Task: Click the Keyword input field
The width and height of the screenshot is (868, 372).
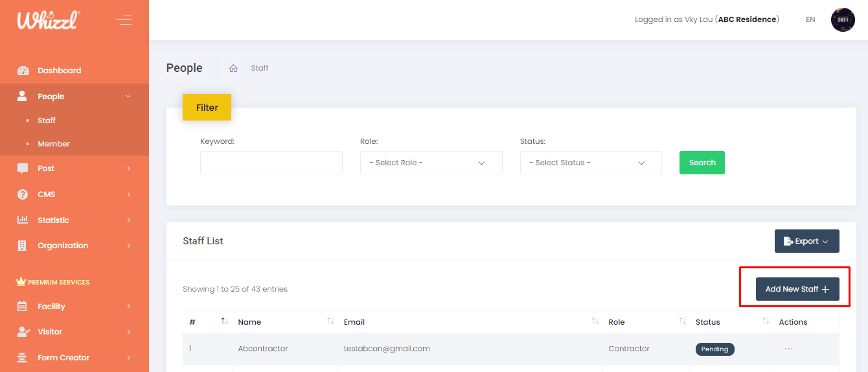Action: coord(271,163)
